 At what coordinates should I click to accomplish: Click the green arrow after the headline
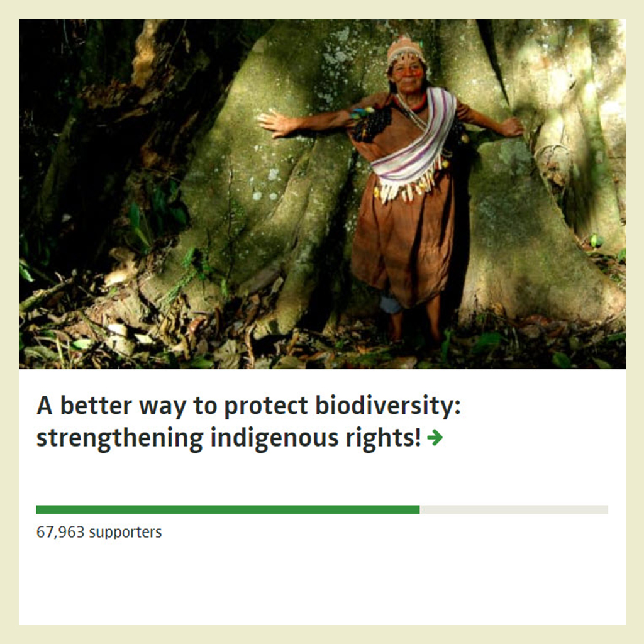pyautogui.click(x=435, y=438)
